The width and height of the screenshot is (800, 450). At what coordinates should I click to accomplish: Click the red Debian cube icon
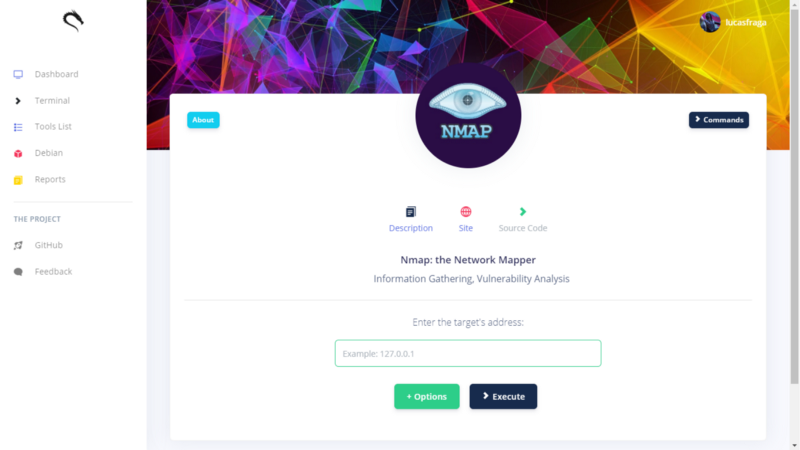coord(18,154)
